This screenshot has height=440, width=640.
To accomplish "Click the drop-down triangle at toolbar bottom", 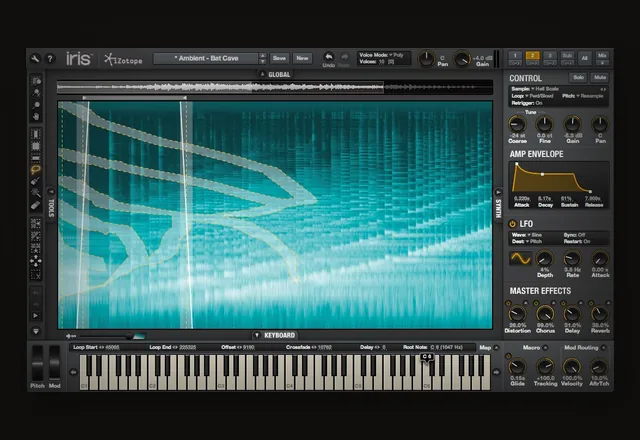I will point(36,331).
